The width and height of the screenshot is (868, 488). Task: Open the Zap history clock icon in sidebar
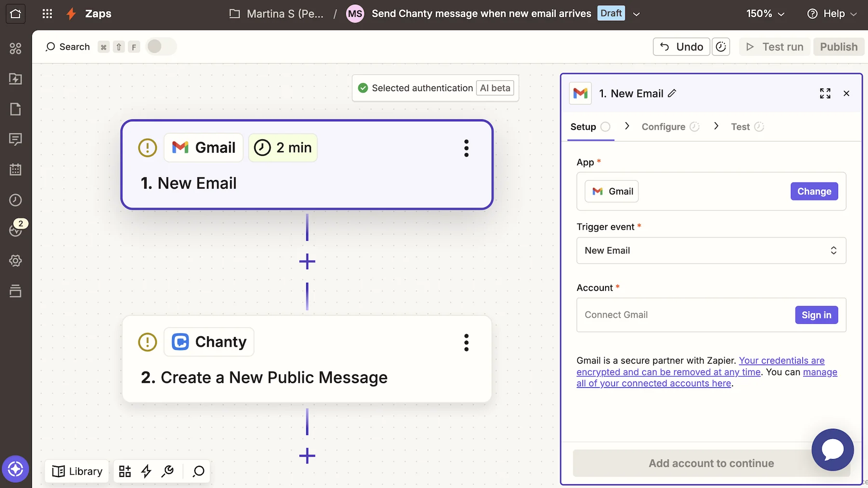point(16,200)
